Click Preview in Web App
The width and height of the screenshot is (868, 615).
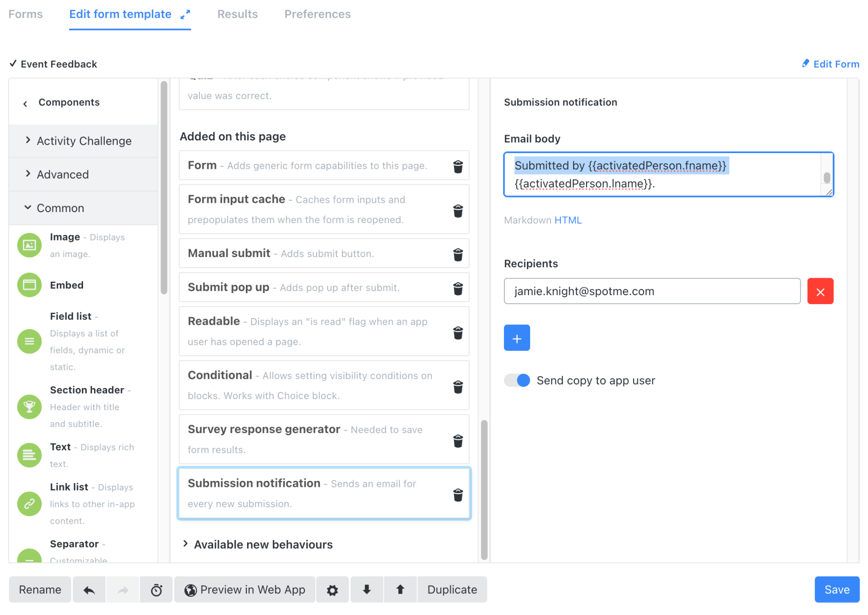[x=245, y=589]
